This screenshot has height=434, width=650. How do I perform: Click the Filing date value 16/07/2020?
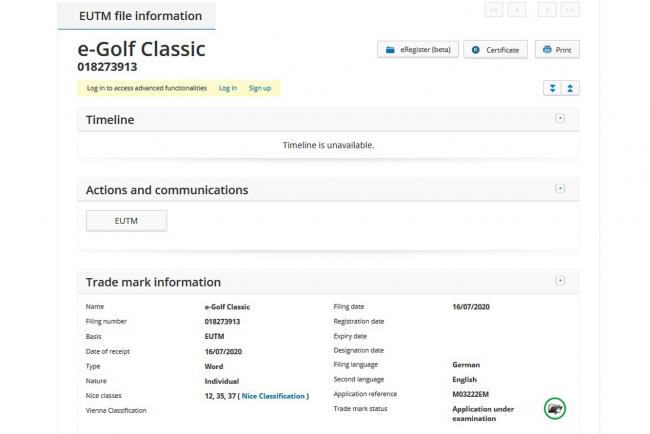[471, 307]
